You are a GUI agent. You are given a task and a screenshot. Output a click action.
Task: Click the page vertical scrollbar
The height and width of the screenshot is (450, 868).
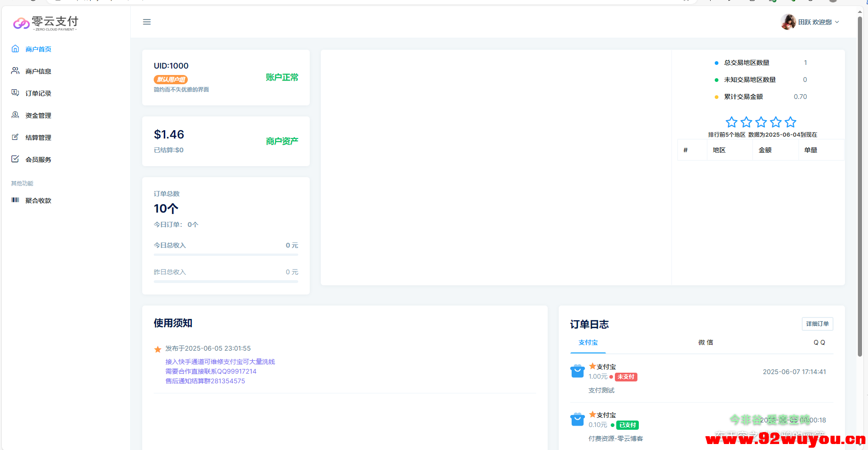click(859, 184)
